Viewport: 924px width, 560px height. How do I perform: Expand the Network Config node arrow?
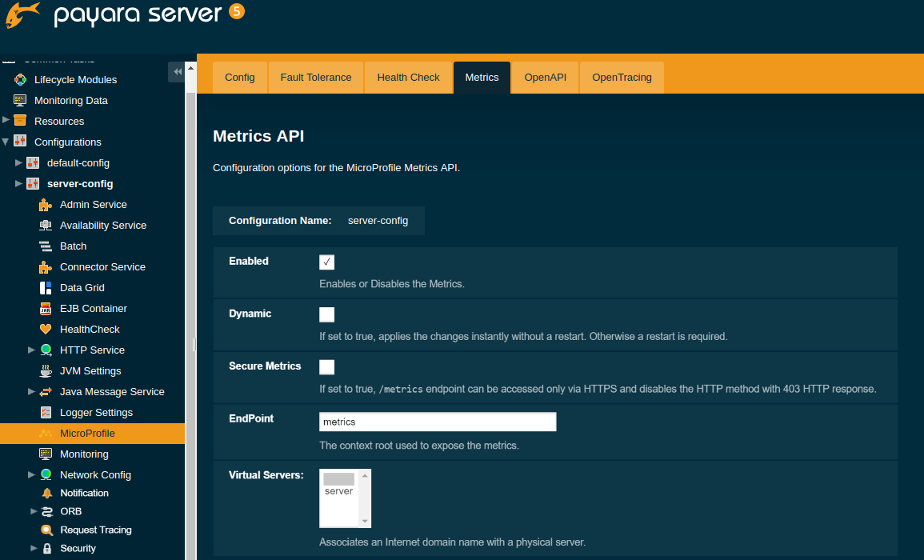tap(32, 474)
